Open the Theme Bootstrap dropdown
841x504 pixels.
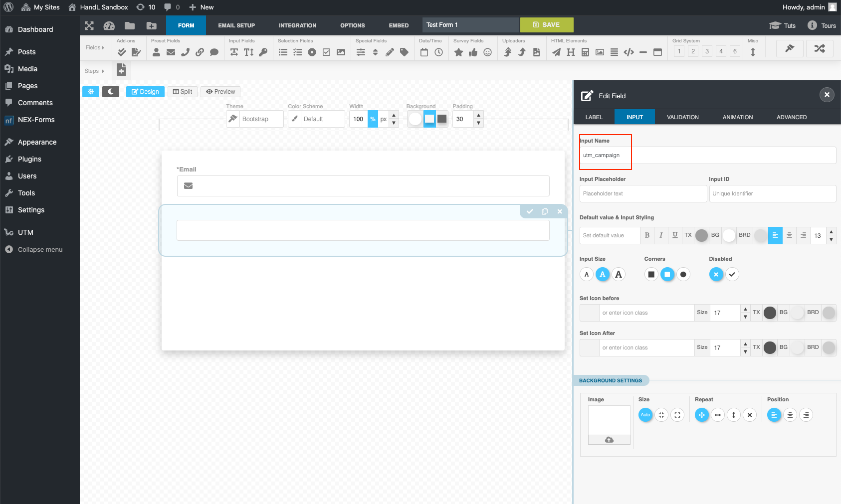click(x=255, y=119)
